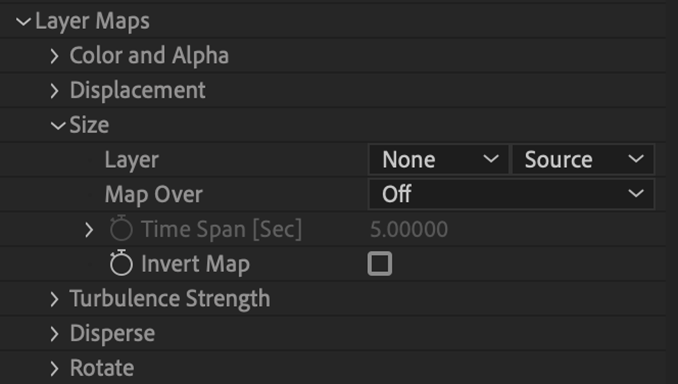Expand the Color and Alpha group
The height and width of the screenshot is (384, 678).
point(54,56)
